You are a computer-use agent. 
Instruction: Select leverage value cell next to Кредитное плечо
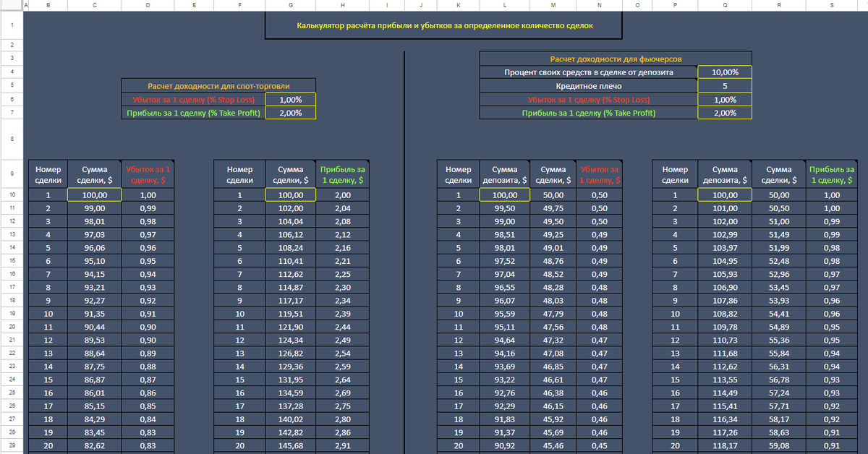[x=725, y=86]
